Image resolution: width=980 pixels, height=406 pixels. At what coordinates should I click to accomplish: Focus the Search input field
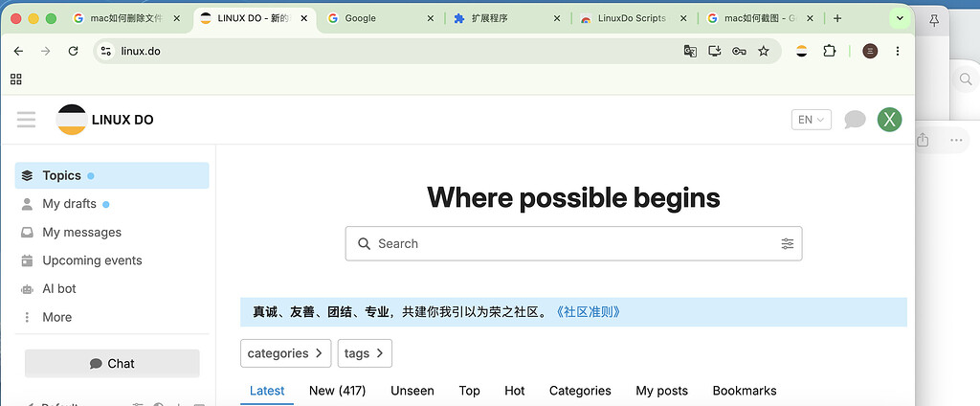click(x=574, y=244)
